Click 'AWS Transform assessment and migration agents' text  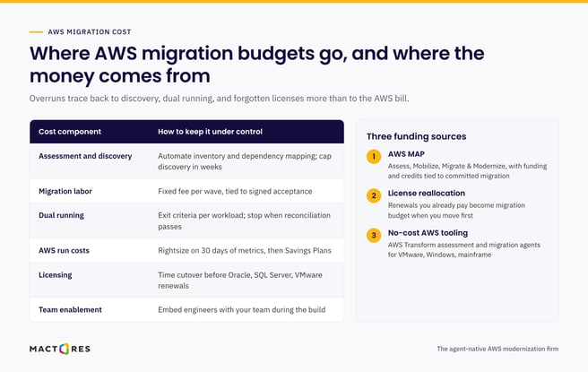(464, 250)
